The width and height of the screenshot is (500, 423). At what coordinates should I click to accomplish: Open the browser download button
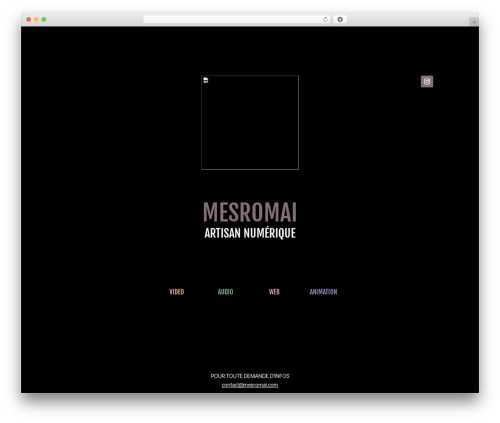340,19
